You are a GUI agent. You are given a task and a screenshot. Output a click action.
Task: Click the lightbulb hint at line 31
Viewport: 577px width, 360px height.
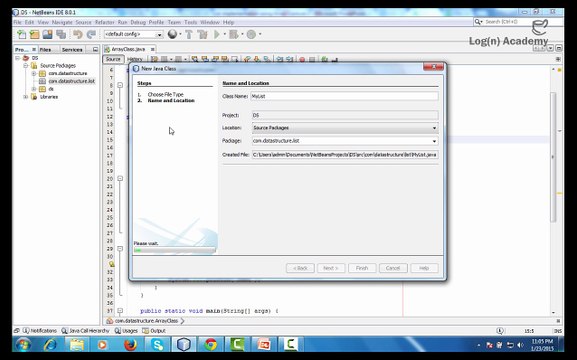coord(111,264)
